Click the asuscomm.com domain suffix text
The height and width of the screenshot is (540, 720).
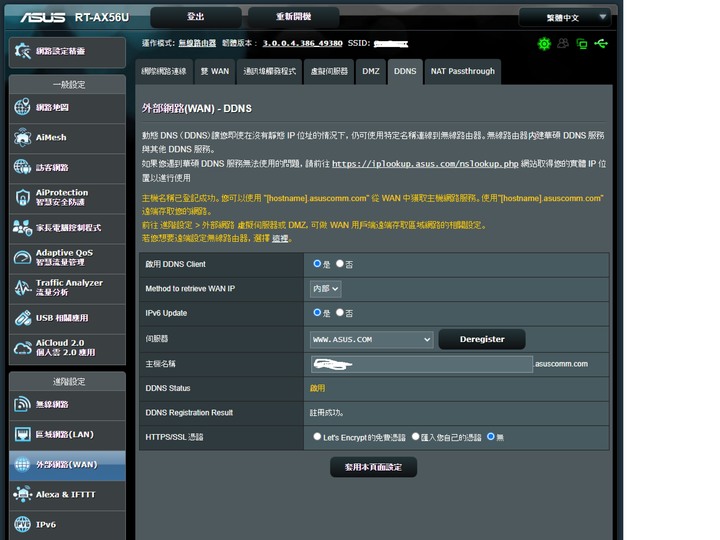coord(561,364)
